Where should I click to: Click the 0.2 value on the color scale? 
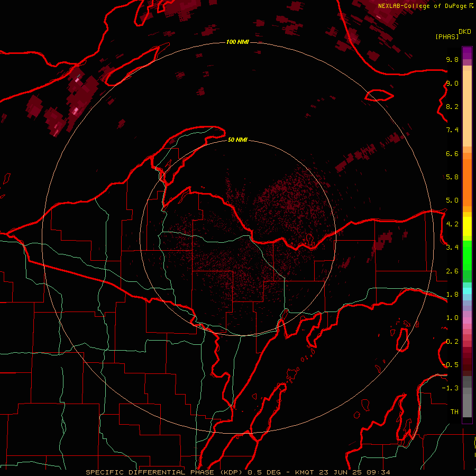pos(452,342)
